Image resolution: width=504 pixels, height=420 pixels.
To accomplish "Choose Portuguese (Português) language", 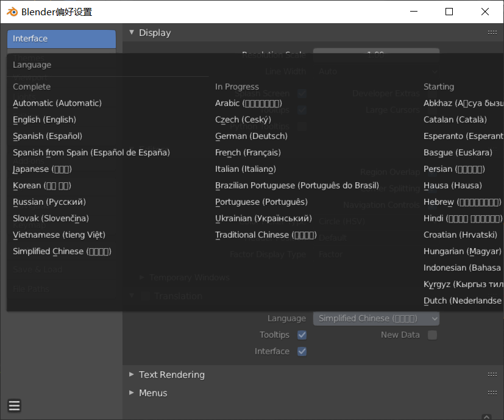I will (x=261, y=202).
